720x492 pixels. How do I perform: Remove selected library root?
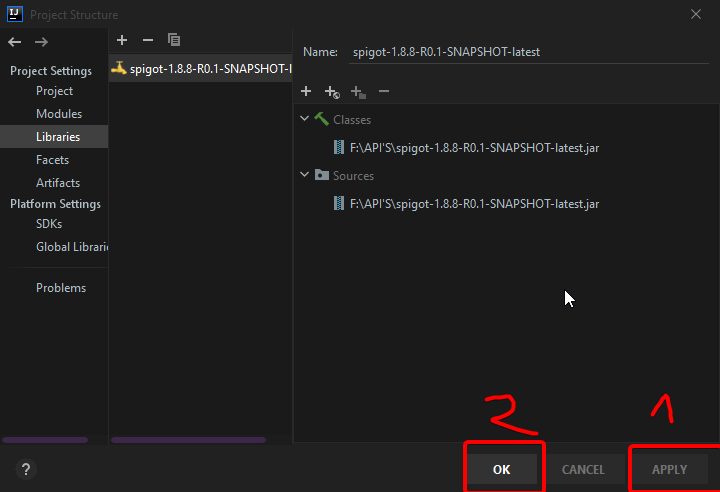(384, 91)
